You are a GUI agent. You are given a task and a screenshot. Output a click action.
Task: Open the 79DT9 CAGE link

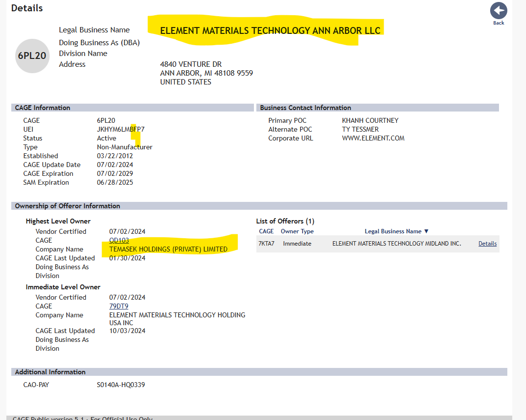click(x=119, y=306)
